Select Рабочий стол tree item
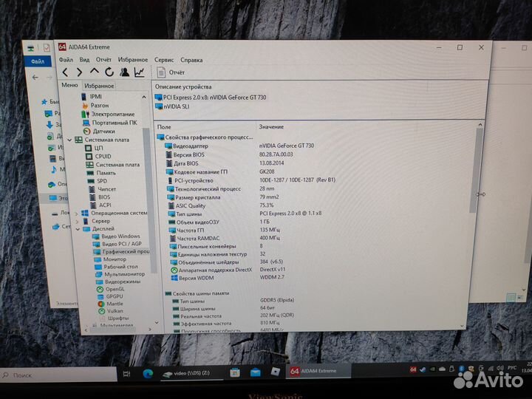The width and height of the screenshot is (532, 399). tap(117, 267)
